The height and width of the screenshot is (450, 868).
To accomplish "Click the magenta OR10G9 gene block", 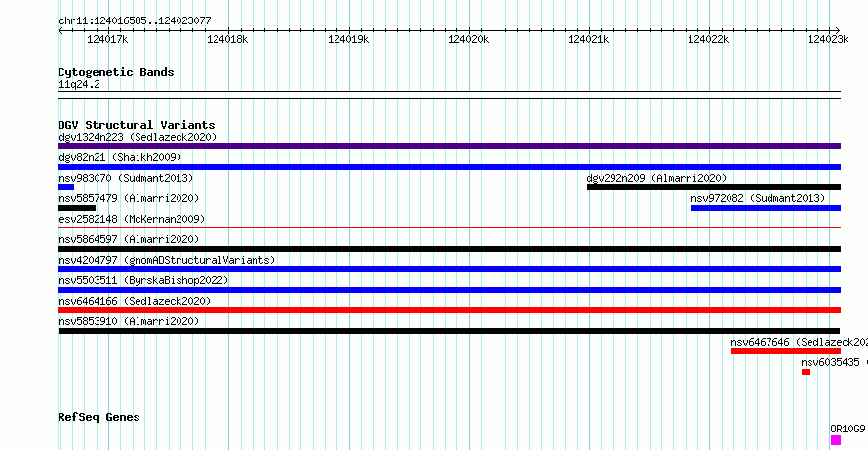I will pyautogui.click(x=836, y=440).
